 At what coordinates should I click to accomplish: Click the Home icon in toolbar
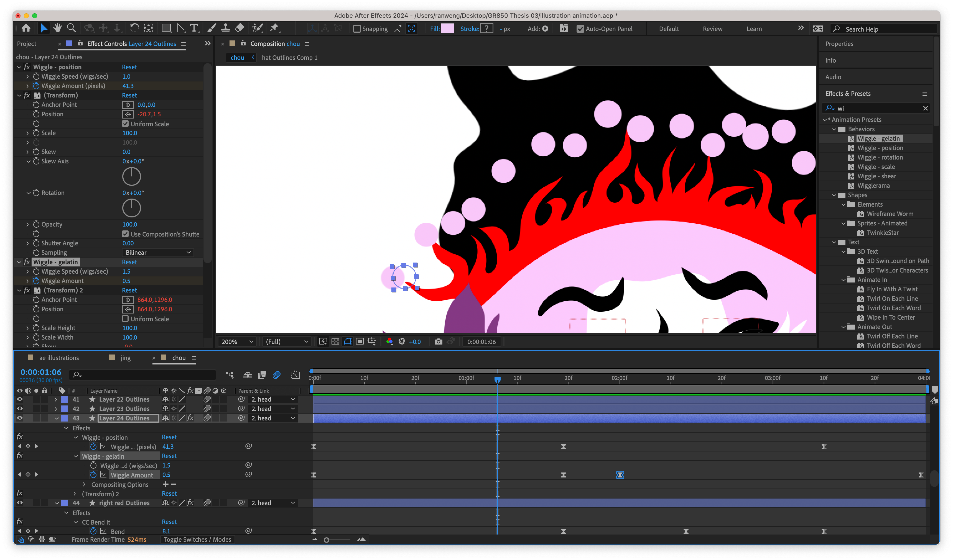tap(26, 28)
